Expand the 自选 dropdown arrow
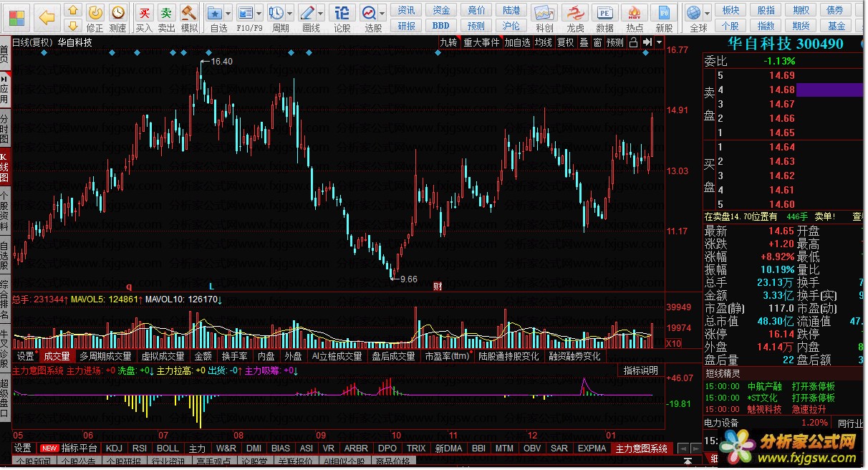 pyautogui.click(x=228, y=13)
